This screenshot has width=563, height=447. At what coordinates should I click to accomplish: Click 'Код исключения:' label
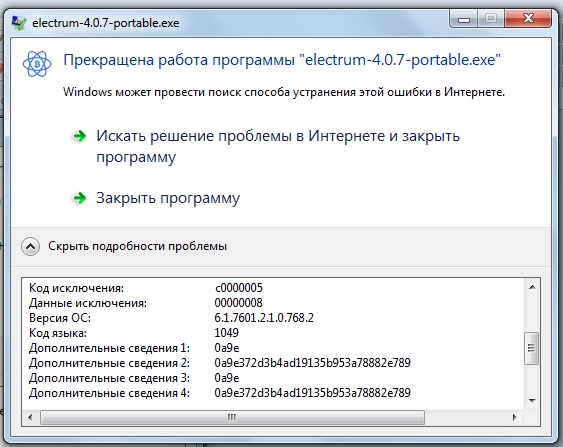click(x=76, y=288)
